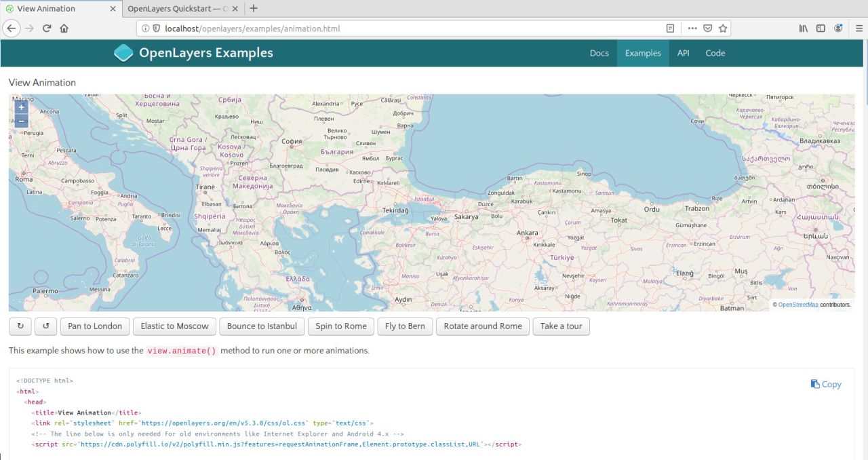Save page to Pocket

[x=708, y=28]
